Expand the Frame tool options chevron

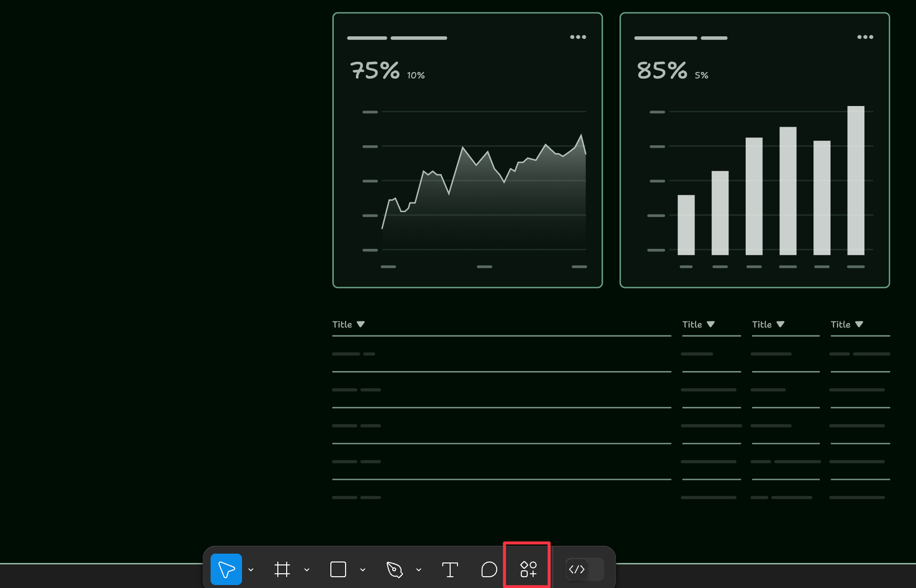click(307, 570)
